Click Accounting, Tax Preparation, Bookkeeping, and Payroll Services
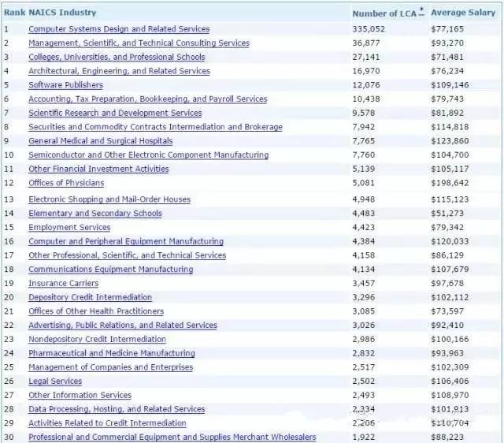The width and height of the screenshot is (504, 443). point(148,99)
